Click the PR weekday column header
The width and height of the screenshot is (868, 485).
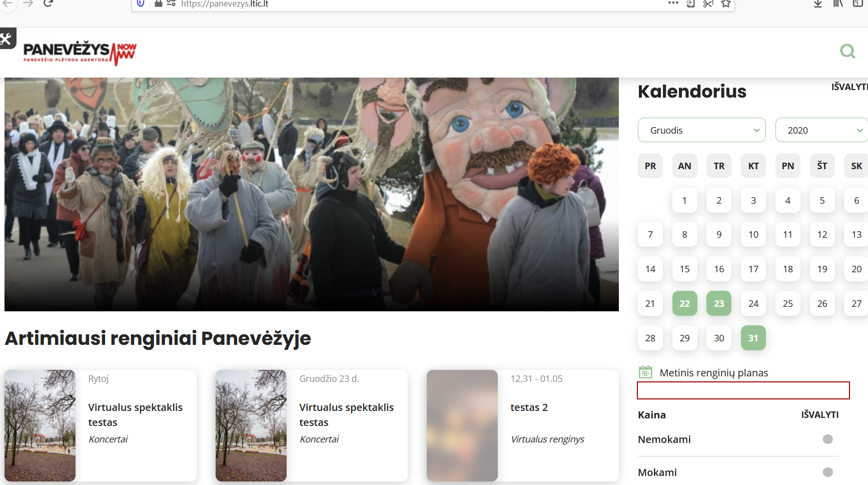[x=650, y=166]
